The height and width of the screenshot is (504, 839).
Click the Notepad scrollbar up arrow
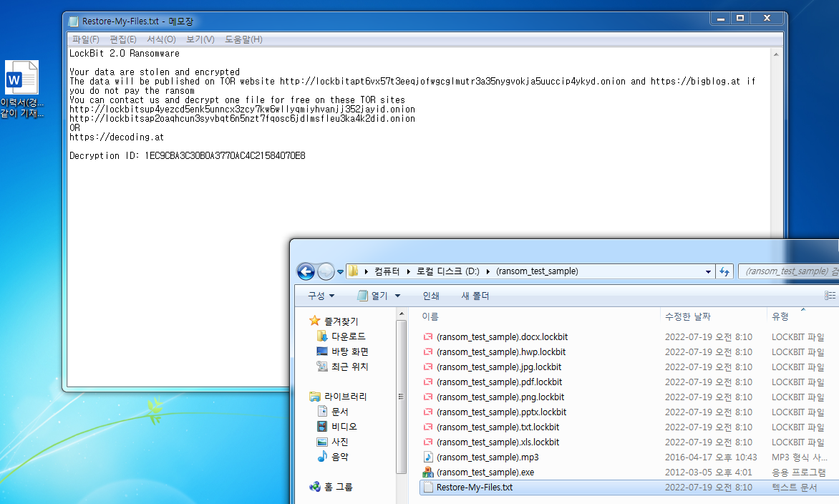(x=776, y=54)
